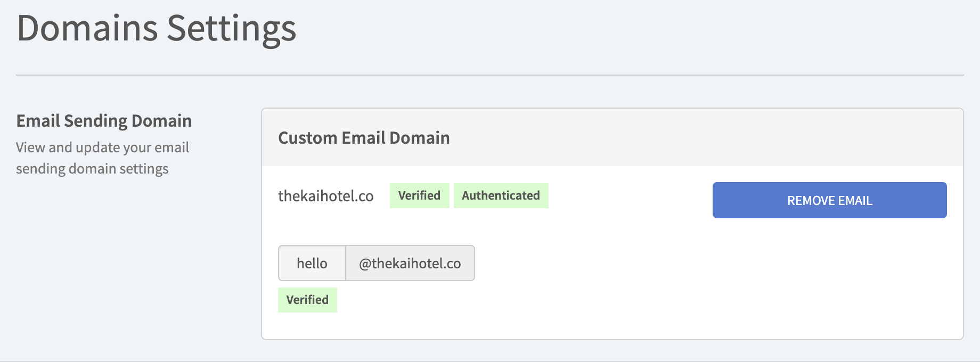
Task: Click the Email Sending Domain section heading
Action: pyautogui.click(x=104, y=121)
